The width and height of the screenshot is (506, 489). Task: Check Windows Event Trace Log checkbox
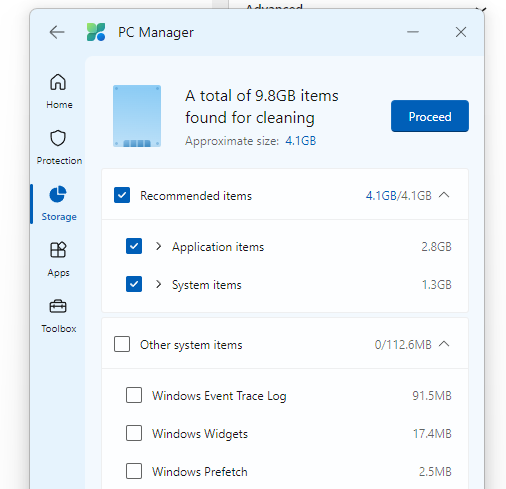[x=134, y=395]
